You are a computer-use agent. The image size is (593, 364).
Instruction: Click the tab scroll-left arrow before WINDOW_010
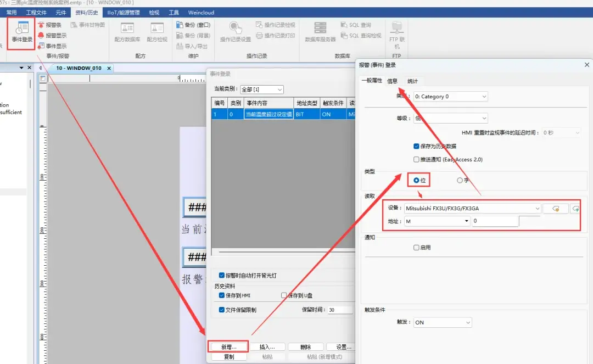point(40,68)
